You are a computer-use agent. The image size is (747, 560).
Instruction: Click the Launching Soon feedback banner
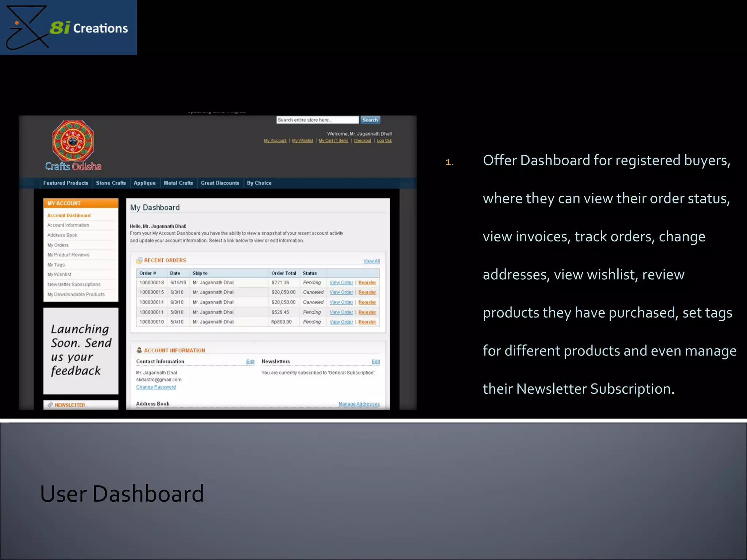[x=81, y=351]
